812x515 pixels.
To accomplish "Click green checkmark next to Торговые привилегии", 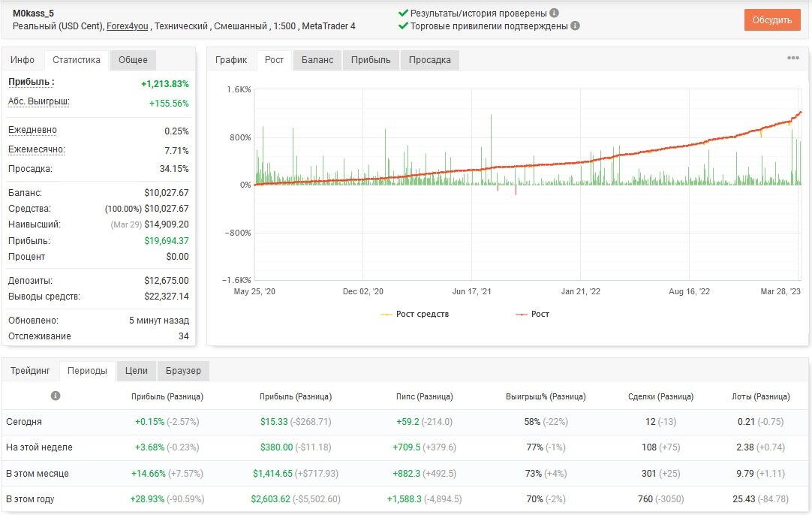I will coord(403,26).
